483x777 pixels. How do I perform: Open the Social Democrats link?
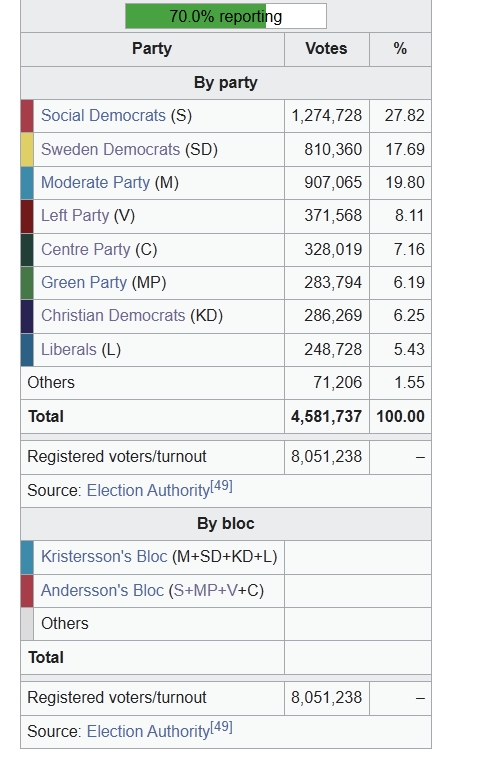[x=103, y=115]
